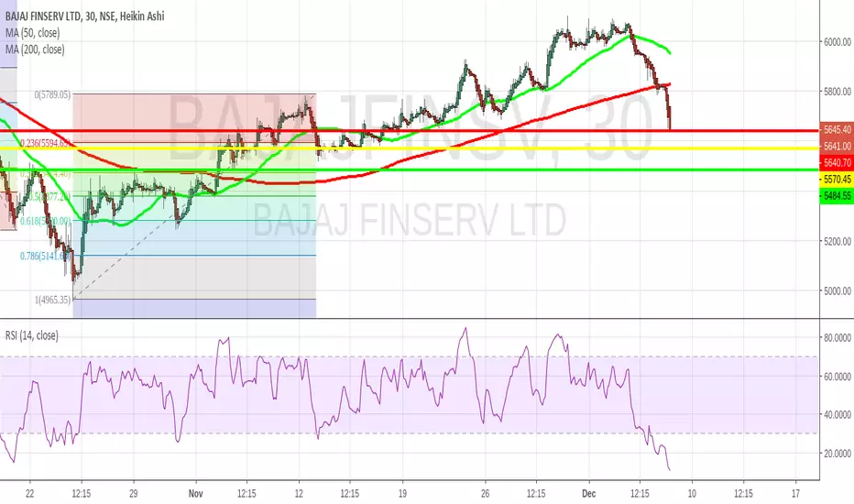This screenshot has height=504, width=854.
Task: Click the 26 date label on time axis
Action: [x=485, y=494]
